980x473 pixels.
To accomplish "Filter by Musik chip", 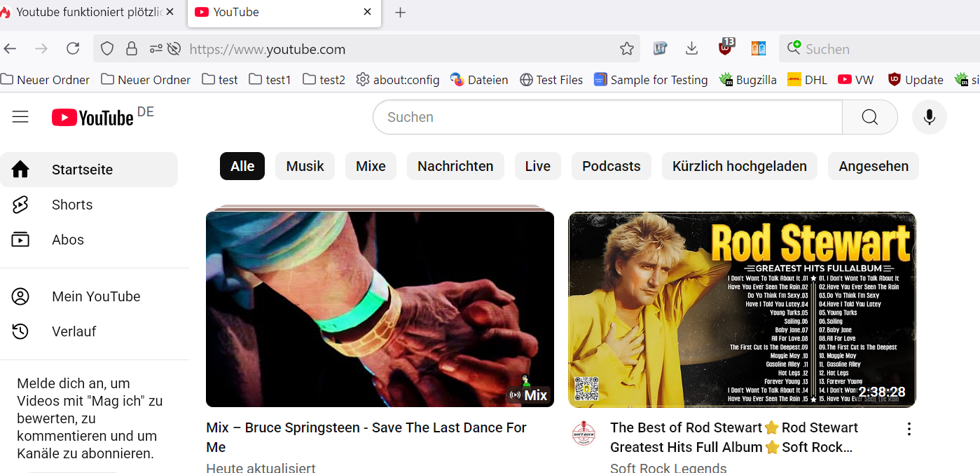I will (x=305, y=166).
